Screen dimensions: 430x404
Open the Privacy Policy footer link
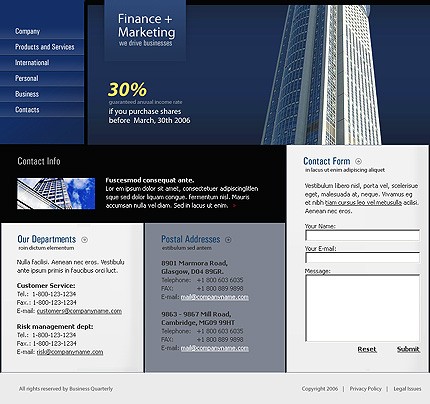tap(365, 389)
